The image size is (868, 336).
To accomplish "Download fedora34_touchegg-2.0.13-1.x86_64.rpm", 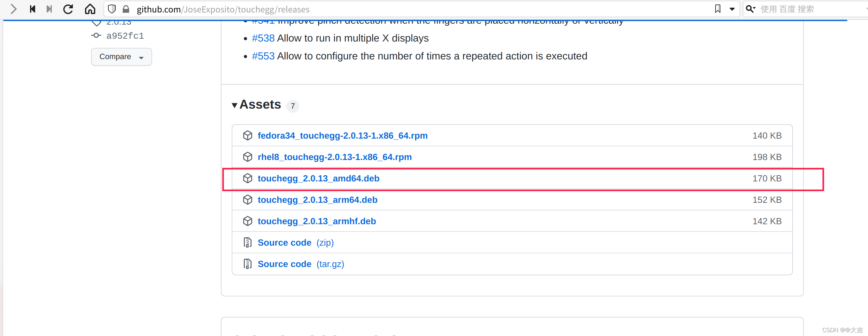I will 342,135.
